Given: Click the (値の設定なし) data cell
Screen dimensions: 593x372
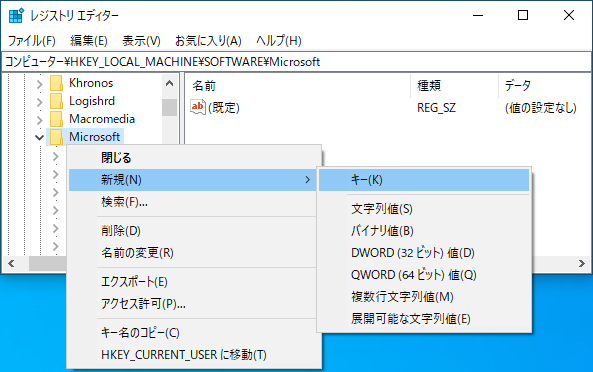Looking at the screenshot, I should 541,108.
